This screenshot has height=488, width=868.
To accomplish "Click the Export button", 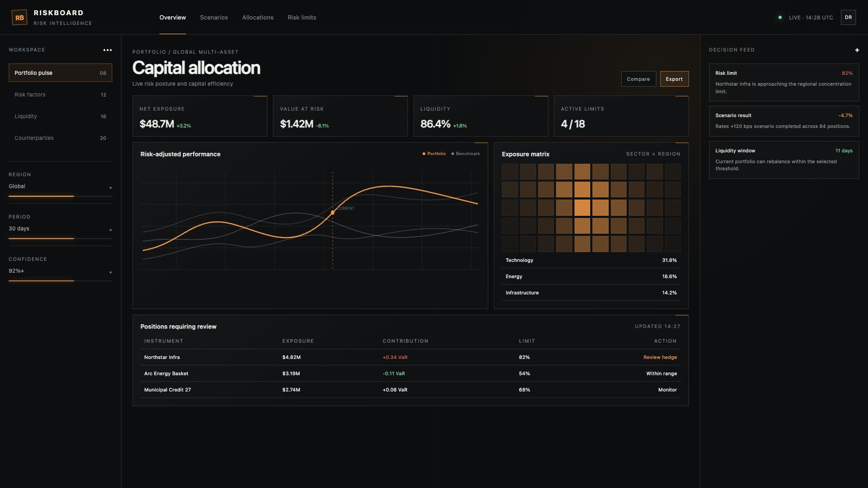I will [674, 79].
